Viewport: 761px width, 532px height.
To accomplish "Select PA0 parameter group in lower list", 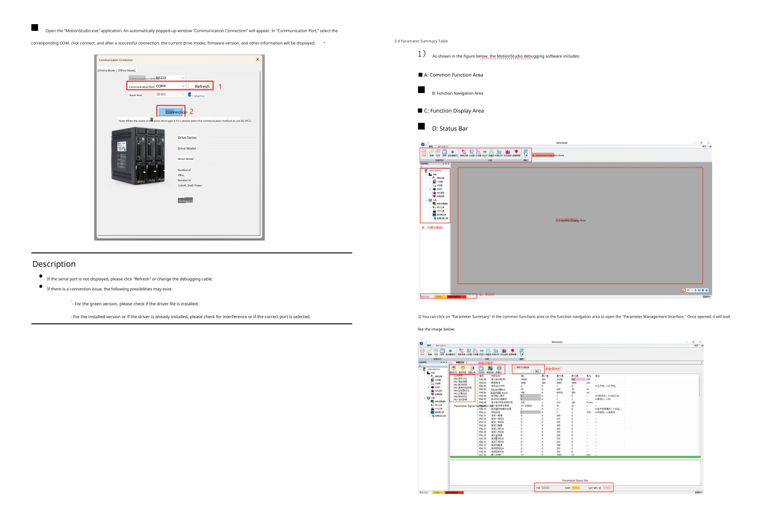I will click(x=460, y=379).
